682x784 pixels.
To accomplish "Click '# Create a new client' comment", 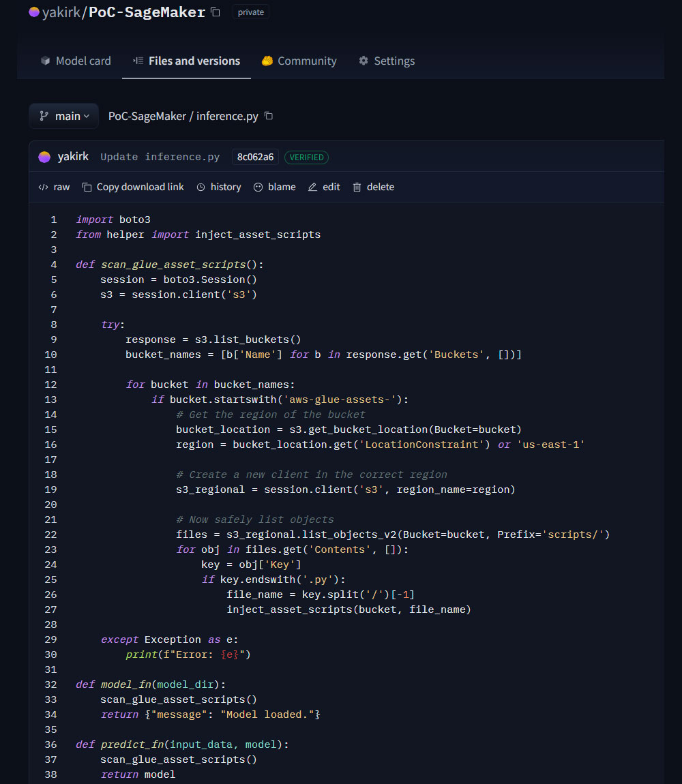I will tap(312, 474).
